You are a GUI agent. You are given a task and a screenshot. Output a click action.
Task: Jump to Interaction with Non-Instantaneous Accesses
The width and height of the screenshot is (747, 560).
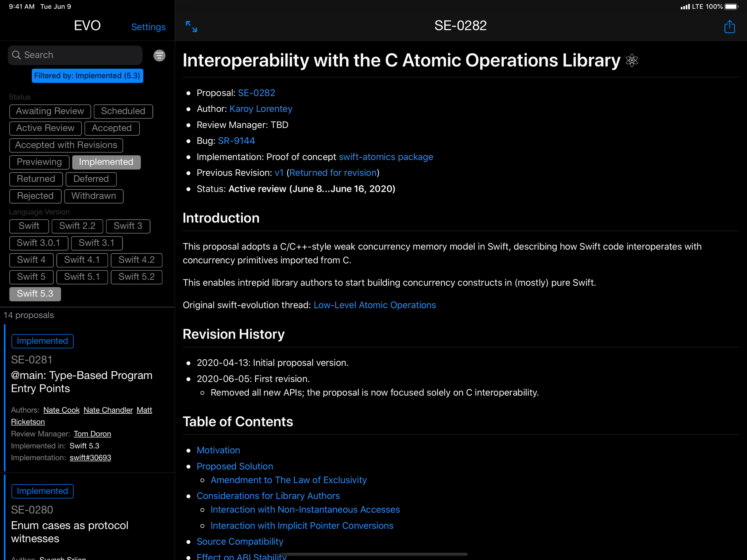[305, 510]
